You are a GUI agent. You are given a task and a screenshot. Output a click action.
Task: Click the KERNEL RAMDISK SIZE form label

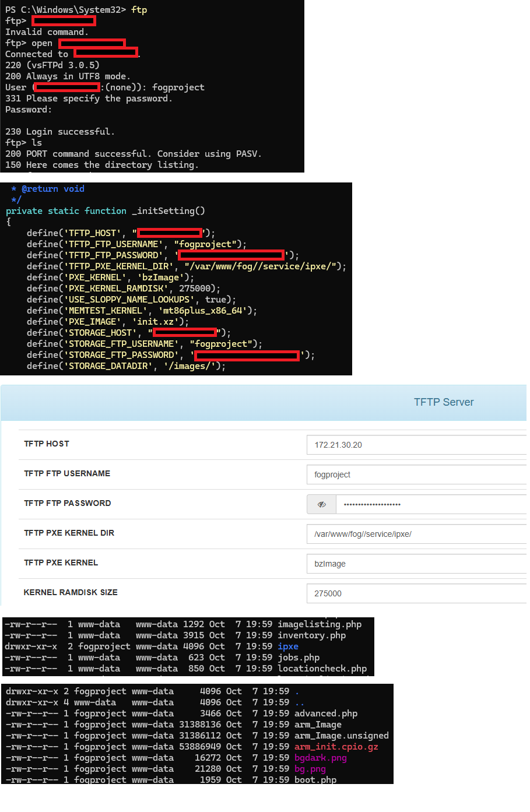point(71,592)
